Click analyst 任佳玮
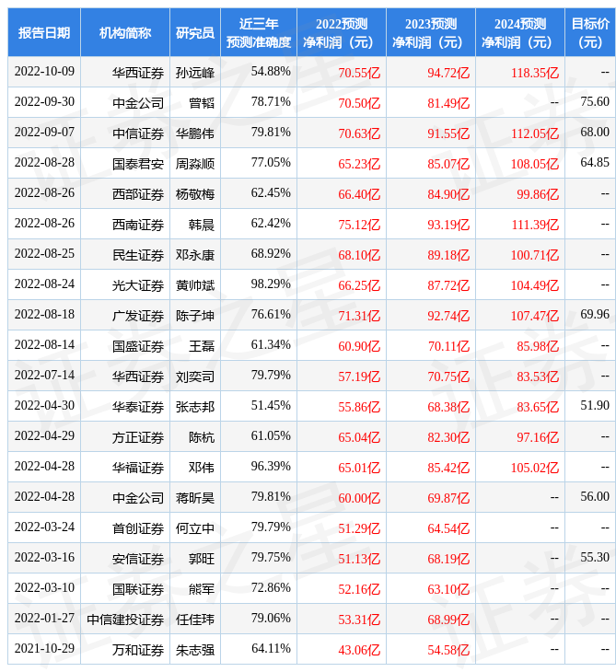616x672 pixels. click(x=195, y=620)
